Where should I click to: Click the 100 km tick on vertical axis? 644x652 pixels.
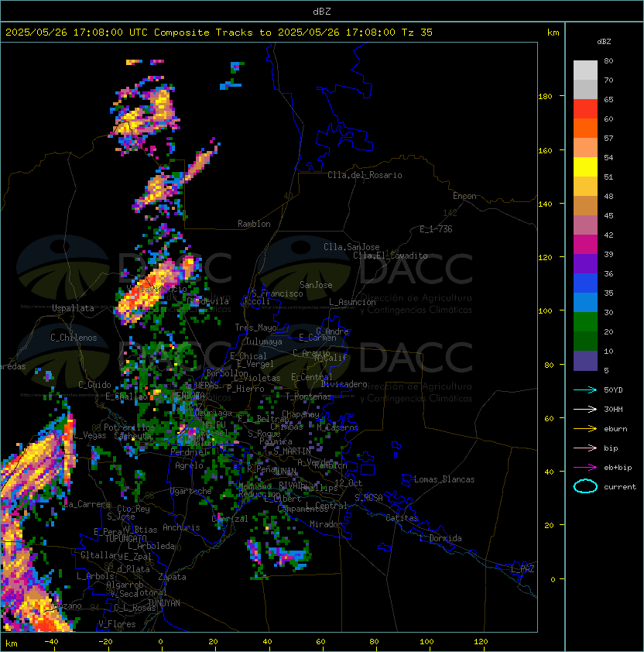point(545,311)
